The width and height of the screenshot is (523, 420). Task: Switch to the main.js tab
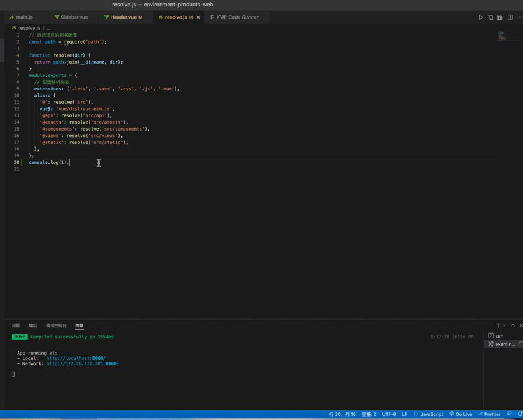coord(24,17)
